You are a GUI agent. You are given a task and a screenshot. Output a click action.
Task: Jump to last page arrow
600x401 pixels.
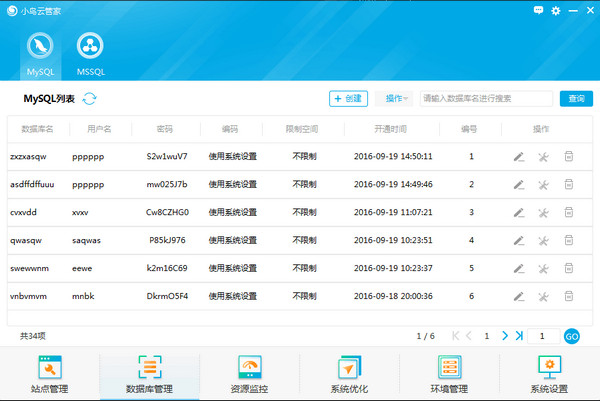coord(518,336)
